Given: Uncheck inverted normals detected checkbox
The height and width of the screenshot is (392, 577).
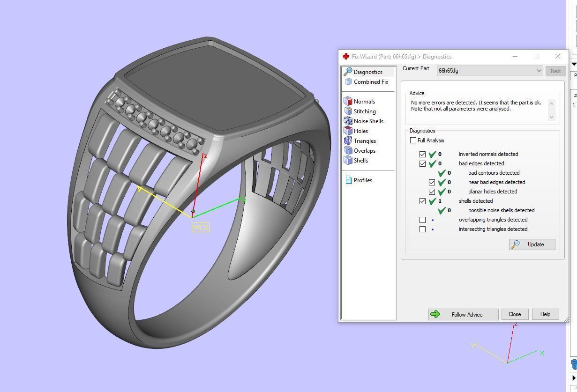Looking at the screenshot, I should 422,154.
